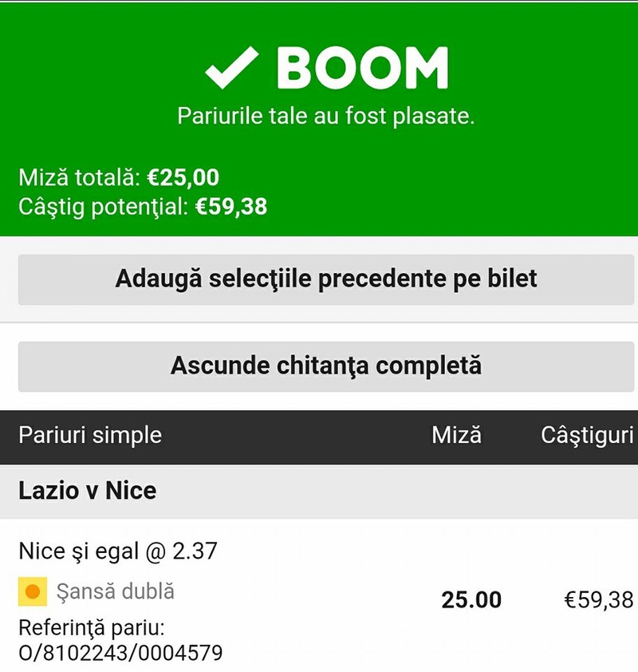Open the Lazio v Nice match row
638x672 pixels.
tap(319, 492)
